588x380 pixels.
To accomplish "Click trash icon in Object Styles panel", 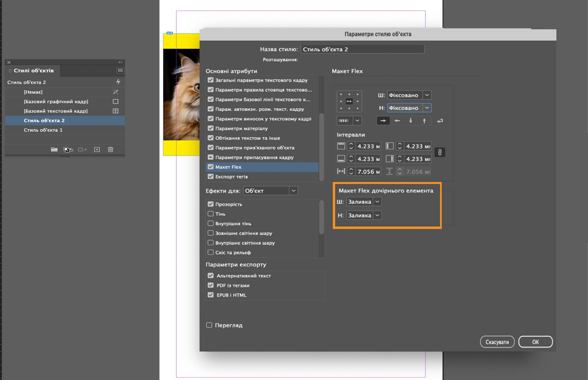I will [x=111, y=150].
